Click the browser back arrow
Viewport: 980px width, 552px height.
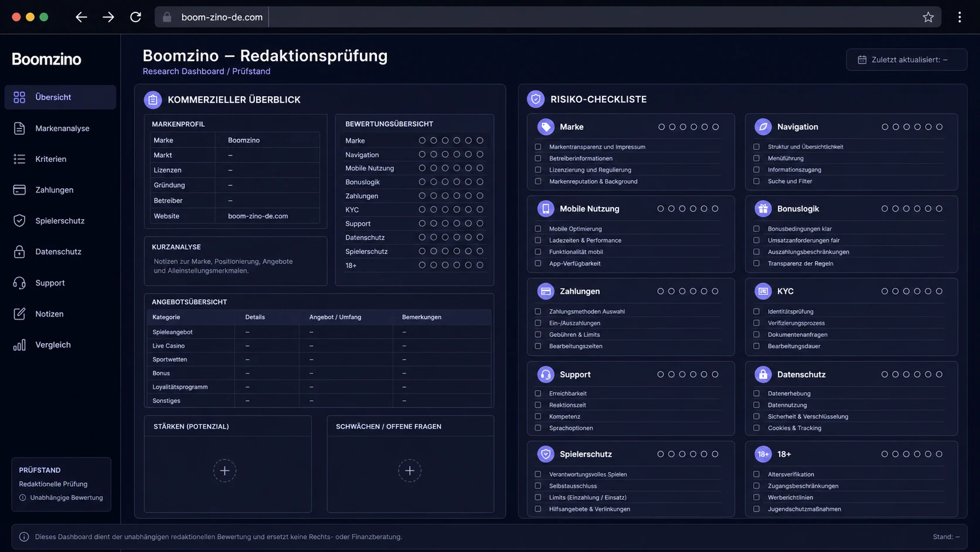81,17
